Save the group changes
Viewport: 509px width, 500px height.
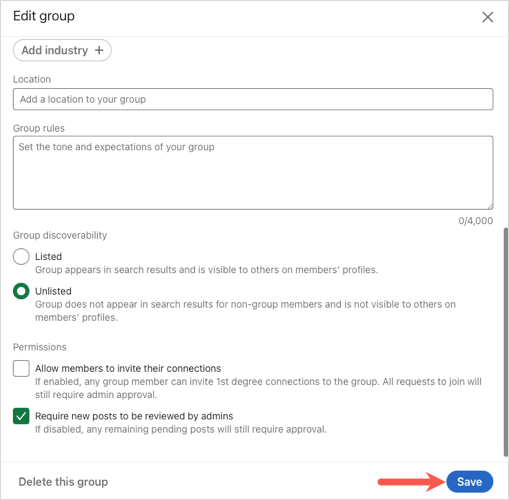click(469, 482)
